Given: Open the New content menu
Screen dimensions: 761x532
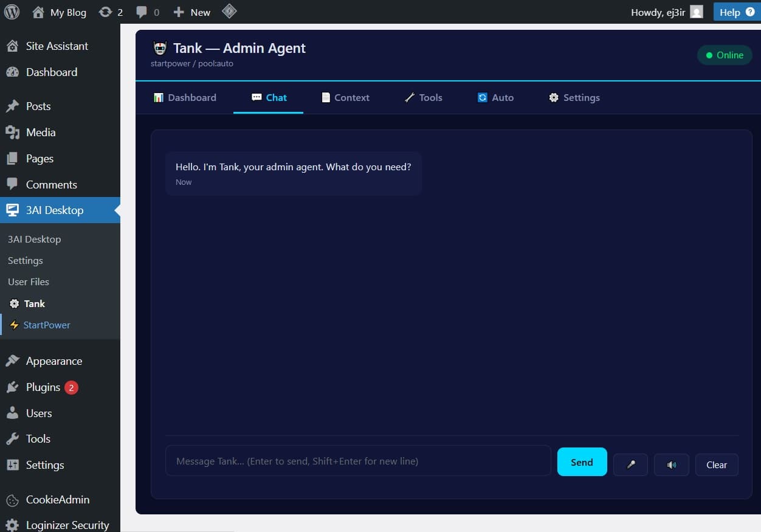Looking at the screenshot, I should click(x=191, y=12).
